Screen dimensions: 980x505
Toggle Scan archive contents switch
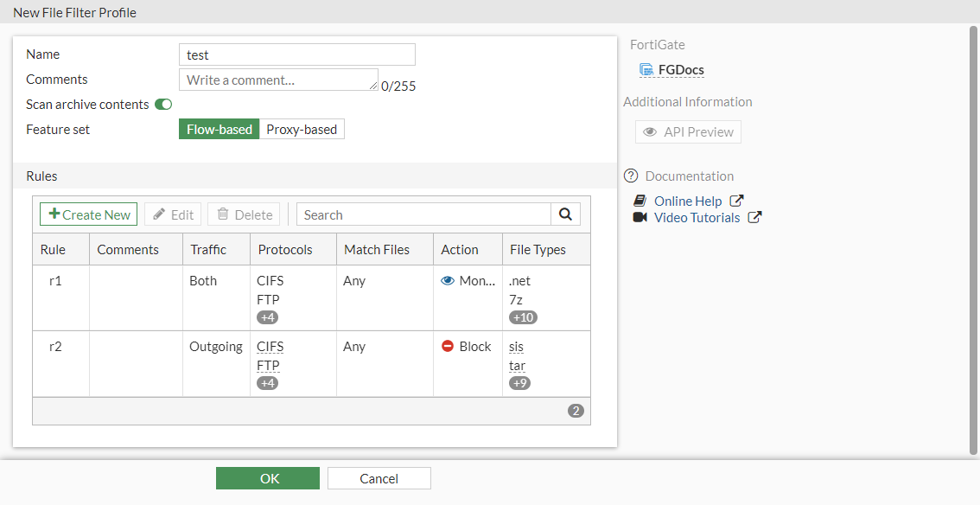pyautogui.click(x=163, y=105)
